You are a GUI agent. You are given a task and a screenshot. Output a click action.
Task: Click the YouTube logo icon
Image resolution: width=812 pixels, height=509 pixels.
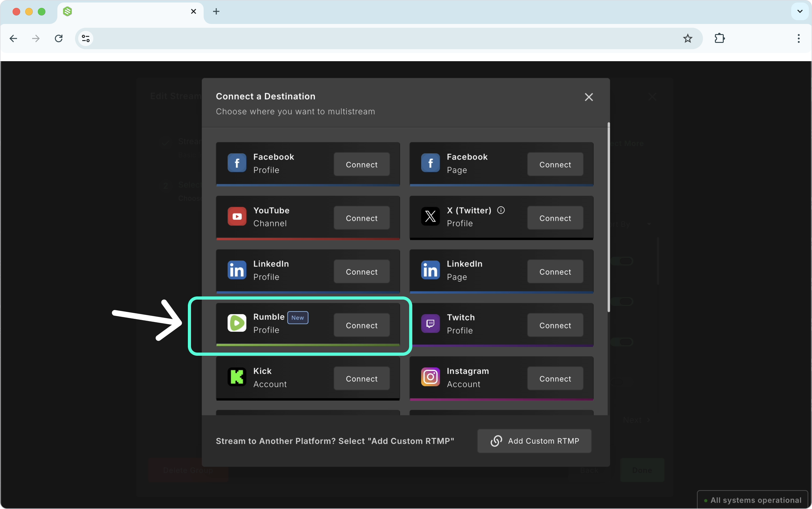tap(237, 216)
